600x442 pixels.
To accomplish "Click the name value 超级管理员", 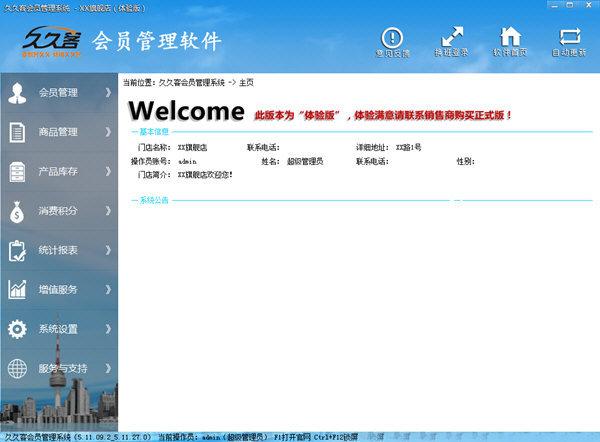I will 305,161.
